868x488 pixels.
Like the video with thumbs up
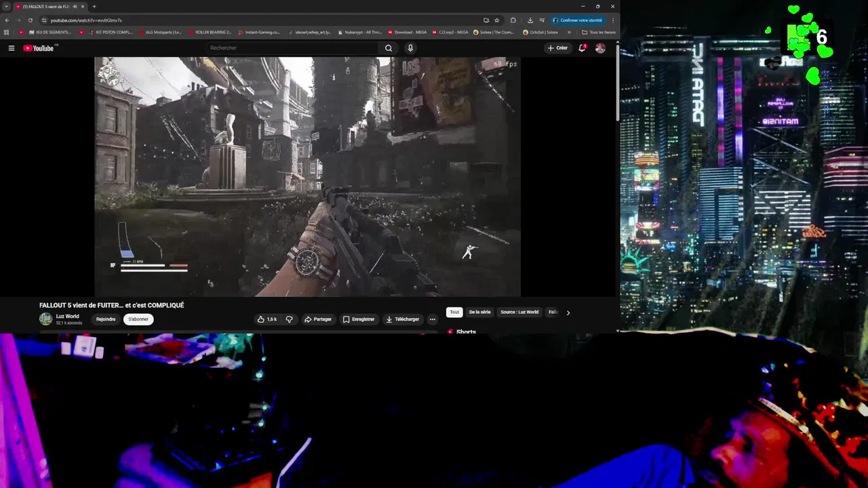[268, 319]
